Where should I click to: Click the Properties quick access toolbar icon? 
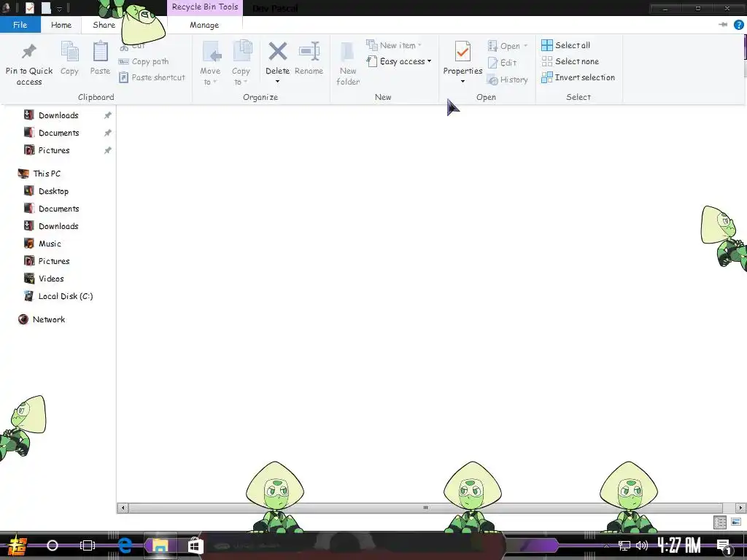tap(29, 8)
